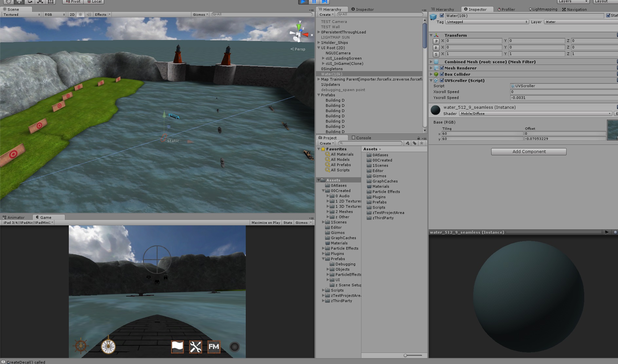Viewport: 618px width, 364px height.
Task: Click the wrench repair icon in Game view
Action: tap(196, 347)
